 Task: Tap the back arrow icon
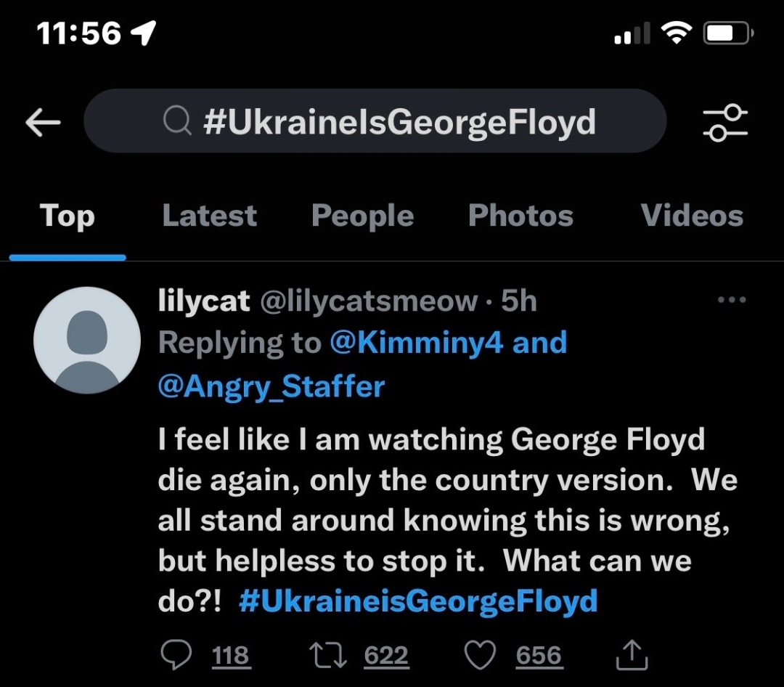point(43,123)
